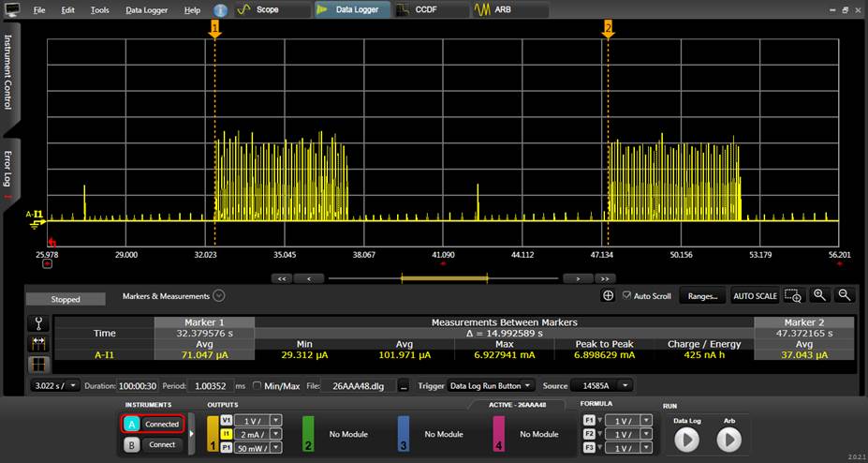Switch to the CCDF tab
Image resolution: width=868 pixels, height=463 pixels.
(x=432, y=10)
